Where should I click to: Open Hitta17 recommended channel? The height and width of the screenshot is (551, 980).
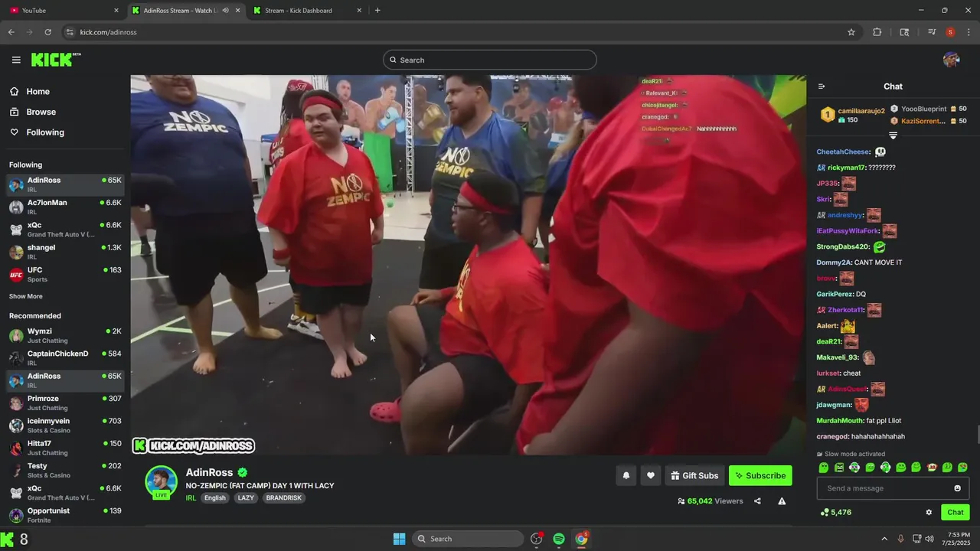(x=65, y=448)
